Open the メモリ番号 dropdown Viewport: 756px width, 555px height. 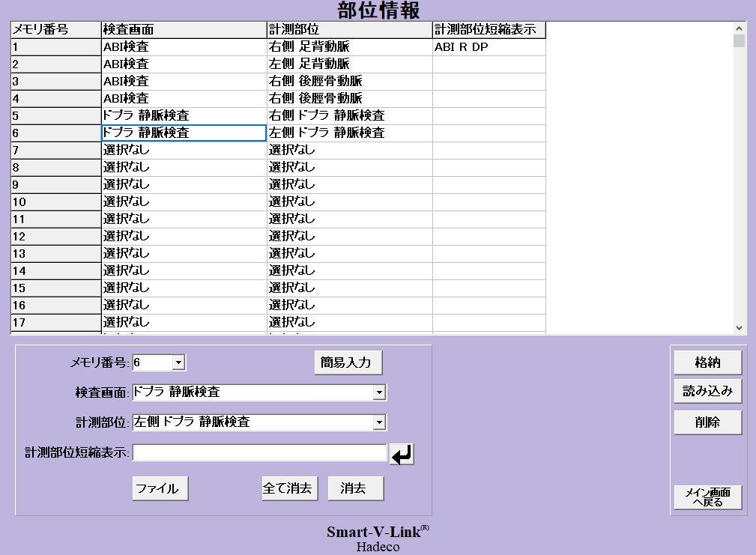(x=178, y=363)
